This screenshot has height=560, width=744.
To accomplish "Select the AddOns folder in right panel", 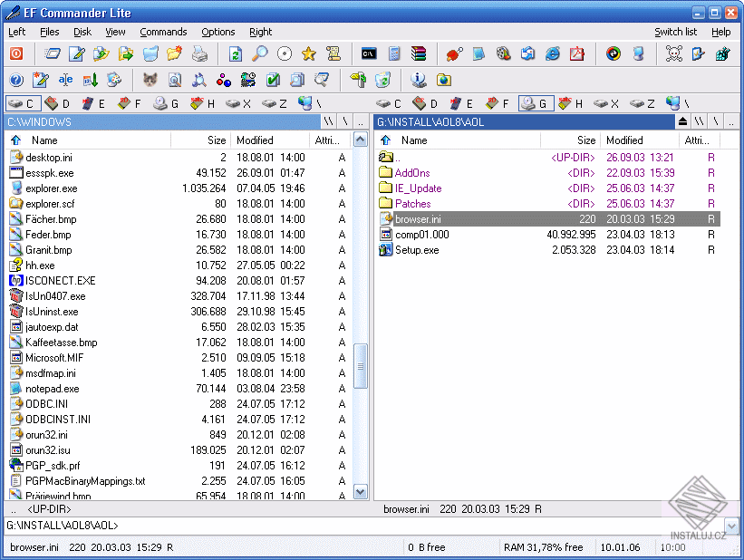I will tap(411, 173).
